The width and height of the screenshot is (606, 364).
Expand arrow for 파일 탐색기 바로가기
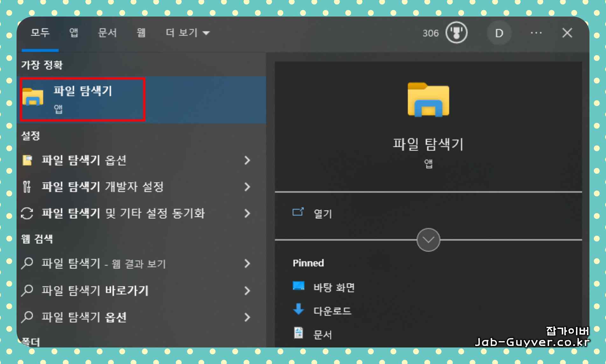247,291
